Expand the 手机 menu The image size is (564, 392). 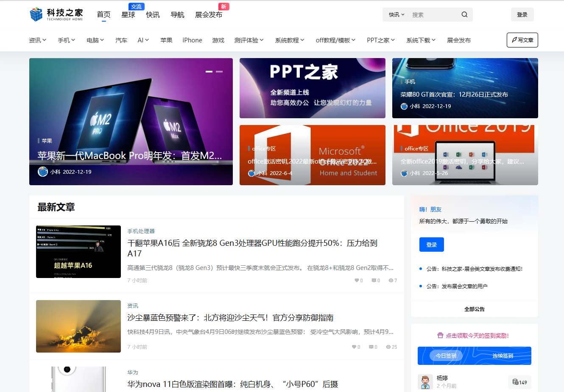click(67, 40)
